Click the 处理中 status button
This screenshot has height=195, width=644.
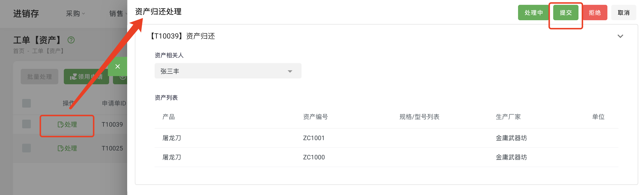(x=533, y=13)
